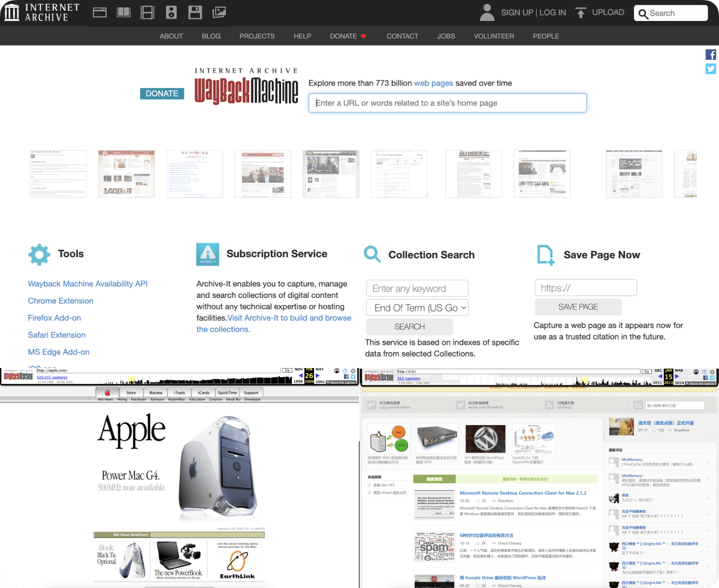Click the Collection Search magnifier icon
This screenshot has height=588, width=719.
(372, 254)
